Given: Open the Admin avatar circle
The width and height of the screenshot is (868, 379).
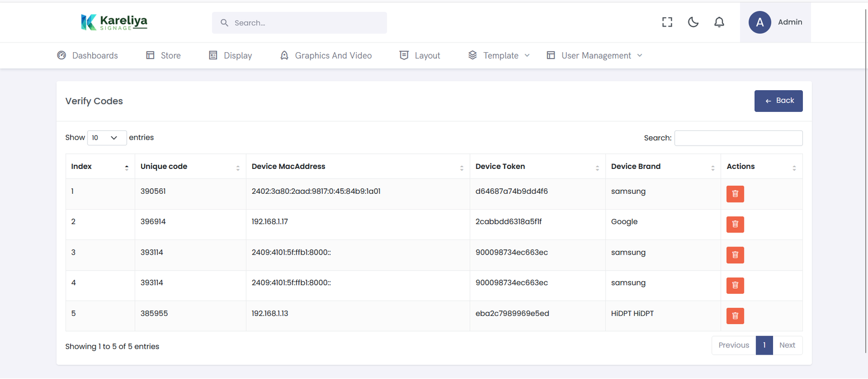Looking at the screenshot, I should 760,22.
